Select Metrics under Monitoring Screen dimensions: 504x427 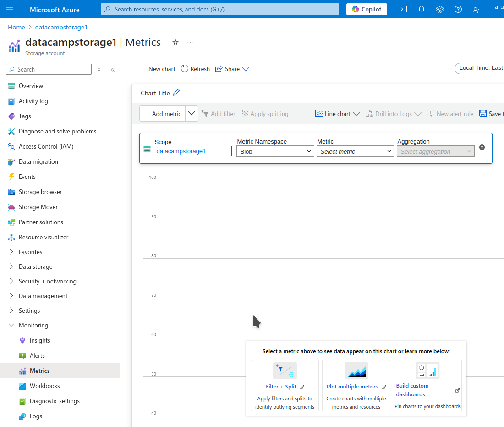[x=60, y=371]
